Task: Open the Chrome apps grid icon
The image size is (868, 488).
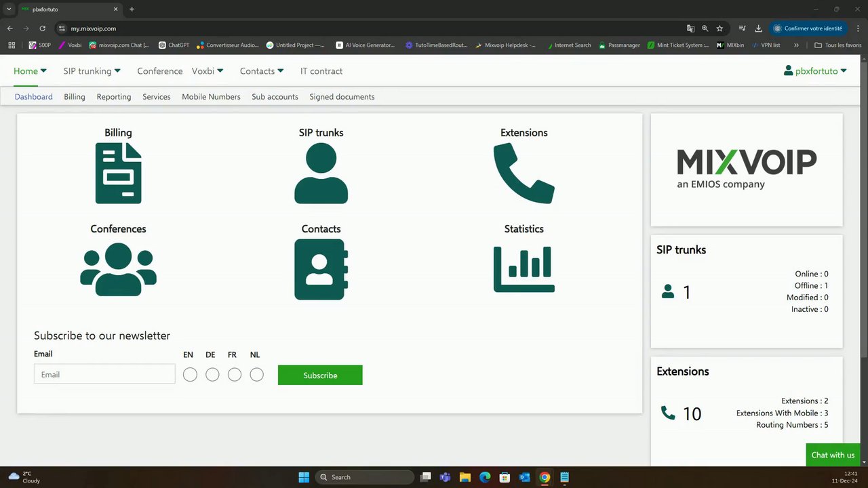Action: (x=12, y=45)
